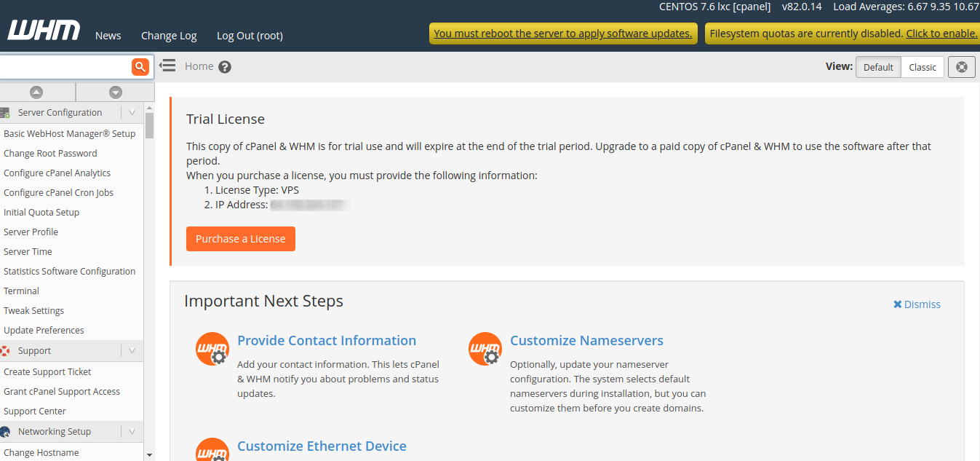980x461 pixels.
Task: Click the Provide Contact Information WHM icon
Action: tap(212, 349)
